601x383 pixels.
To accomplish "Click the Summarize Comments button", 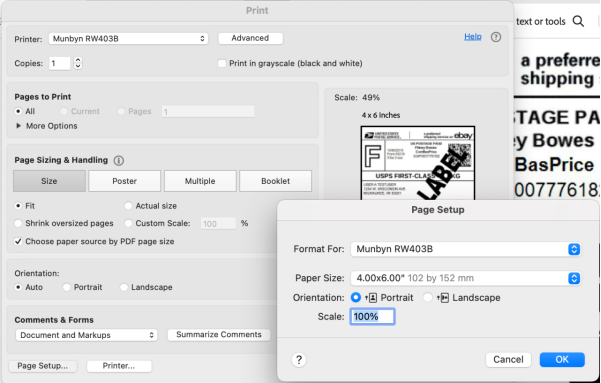I will point(219,335).
